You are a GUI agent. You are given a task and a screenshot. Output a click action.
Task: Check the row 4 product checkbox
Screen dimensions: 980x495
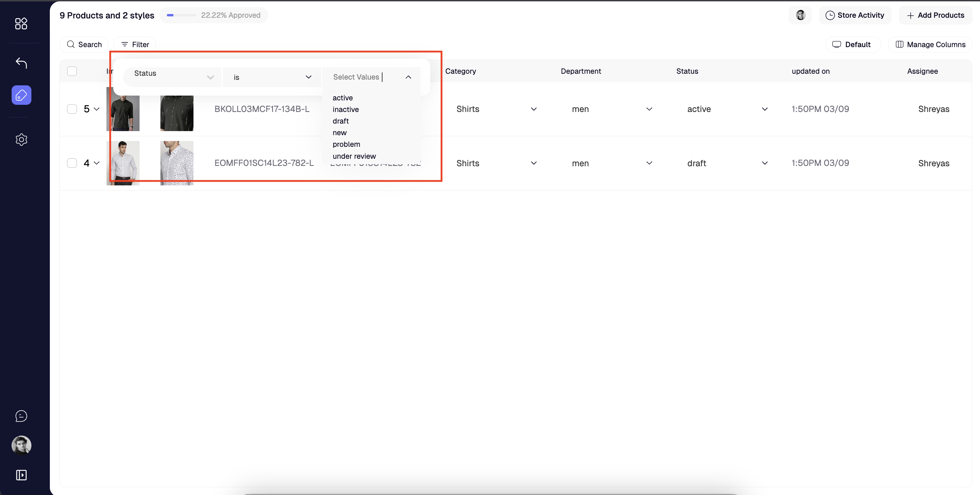[72, 163]
